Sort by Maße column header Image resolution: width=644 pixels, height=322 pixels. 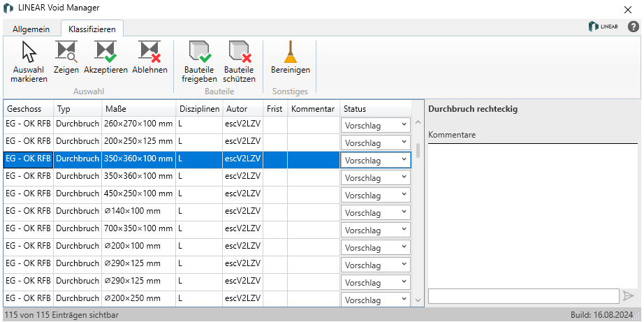point(139,109)
